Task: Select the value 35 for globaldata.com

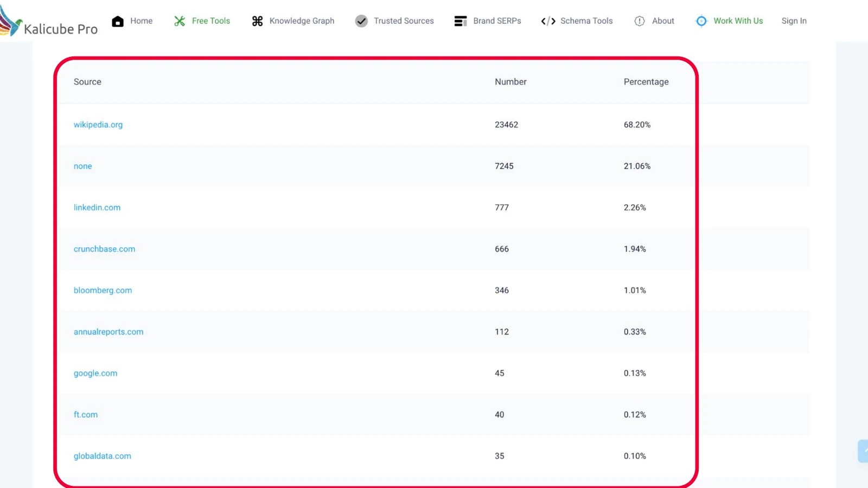Action: point(500,456)
